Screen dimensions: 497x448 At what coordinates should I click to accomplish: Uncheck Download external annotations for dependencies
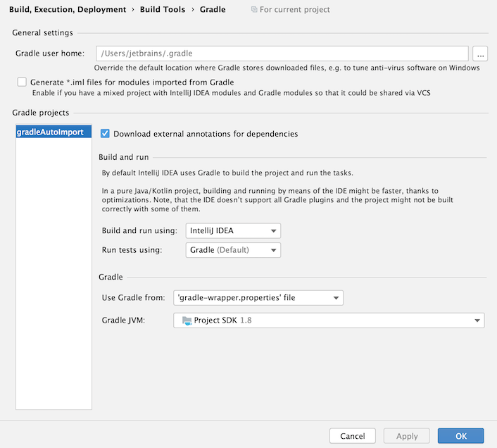point(105,134)
